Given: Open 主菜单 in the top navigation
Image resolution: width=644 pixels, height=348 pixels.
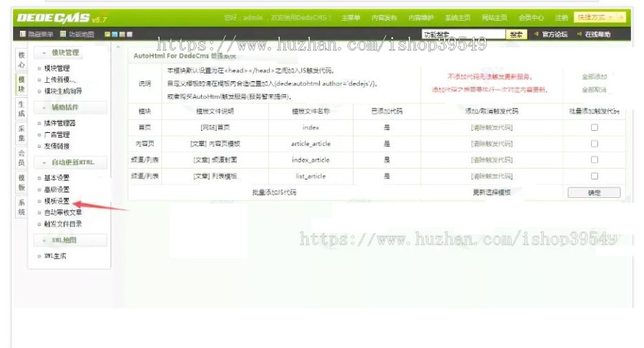Looking at the screenshot, I should point(351,18).
